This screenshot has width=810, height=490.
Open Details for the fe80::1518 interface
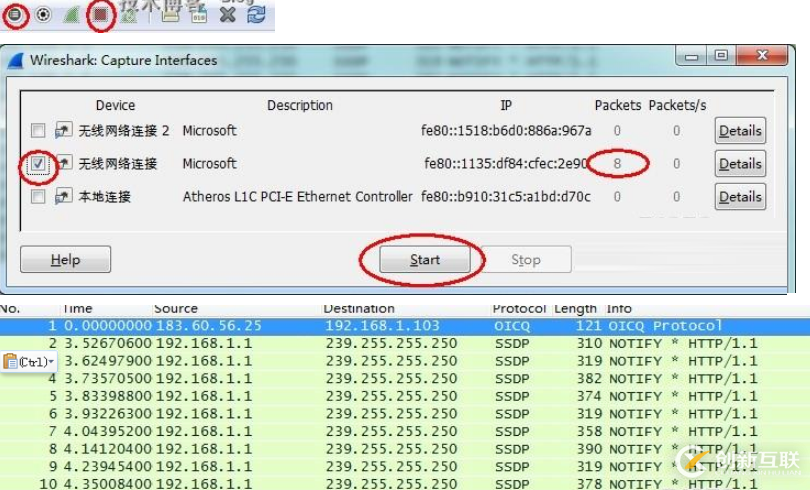click(x=740, y=131)
